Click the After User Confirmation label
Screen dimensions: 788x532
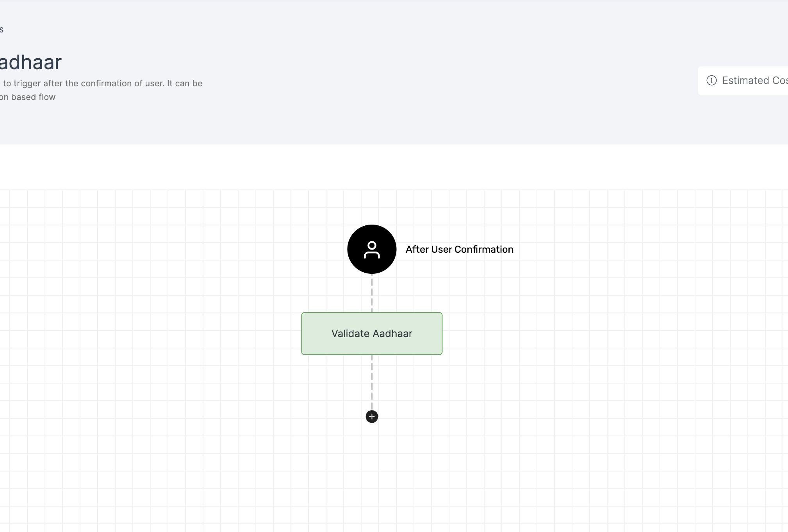click(x=460, y=249)
